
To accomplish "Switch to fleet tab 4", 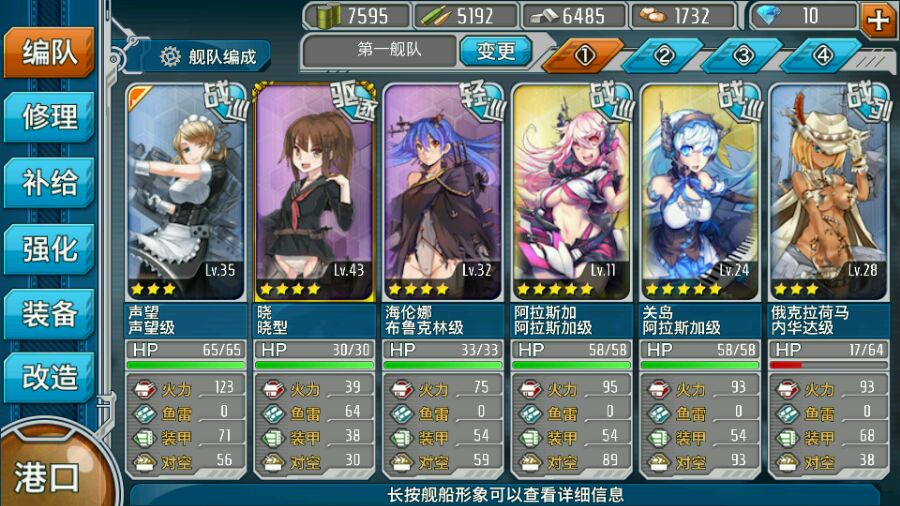I will [x=822, y=56].
